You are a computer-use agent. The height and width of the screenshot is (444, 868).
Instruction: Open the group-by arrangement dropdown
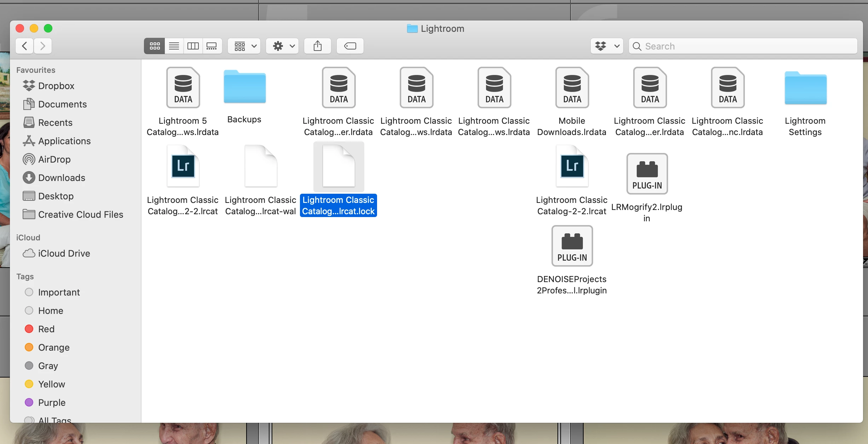pyautogui.click(x=244, y=46)
